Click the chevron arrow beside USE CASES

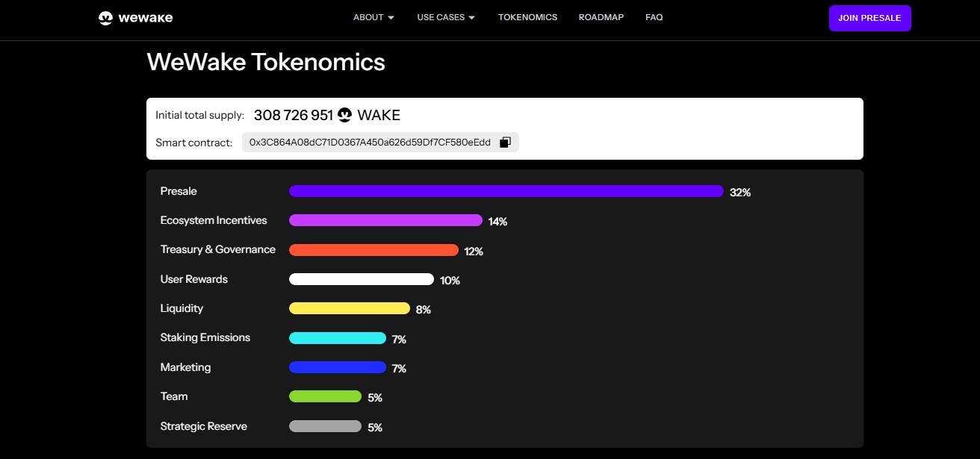click(x=472, y=17)
